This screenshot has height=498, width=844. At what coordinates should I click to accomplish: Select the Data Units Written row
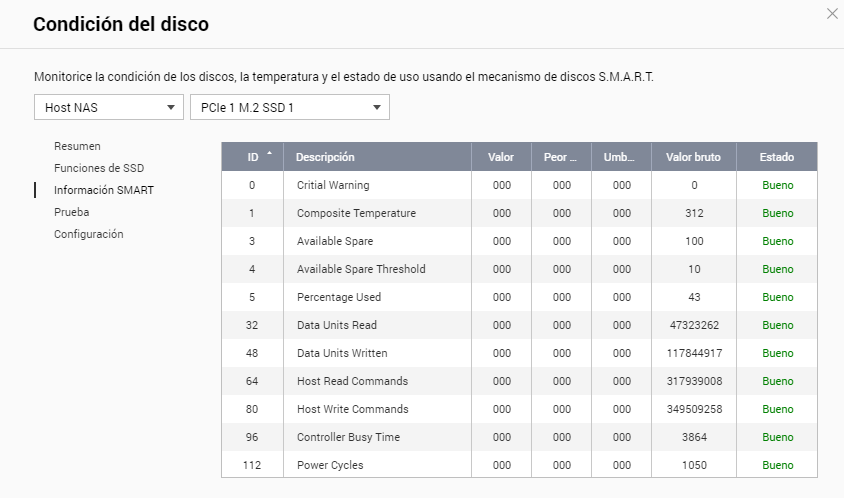pyautogui.click(x=342, y=353)
